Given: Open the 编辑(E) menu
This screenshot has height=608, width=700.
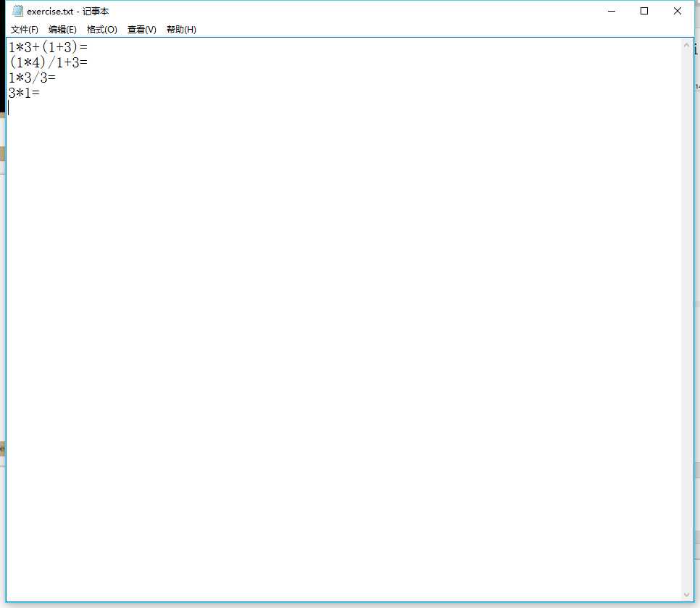Looking at the screenshot, I should [x=62, y=30].
